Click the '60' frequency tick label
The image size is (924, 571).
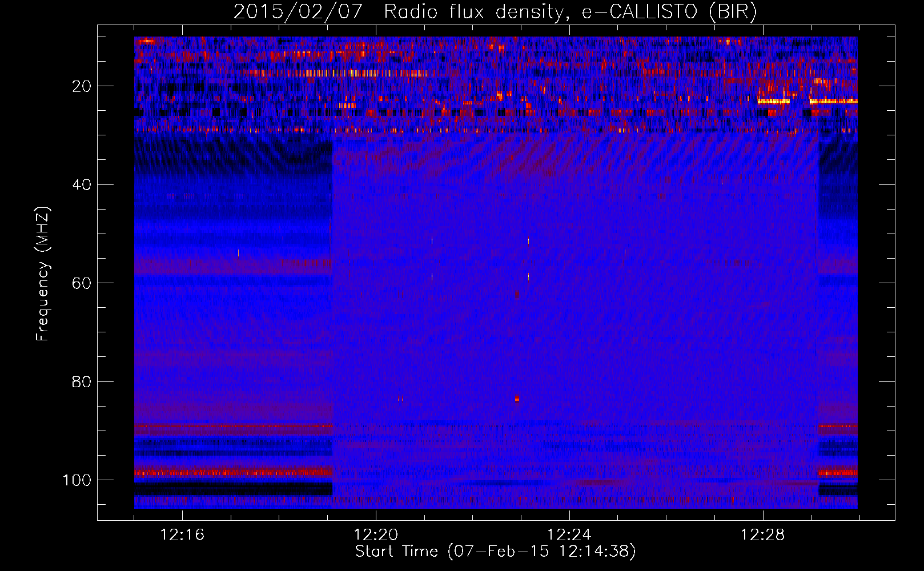82,284
